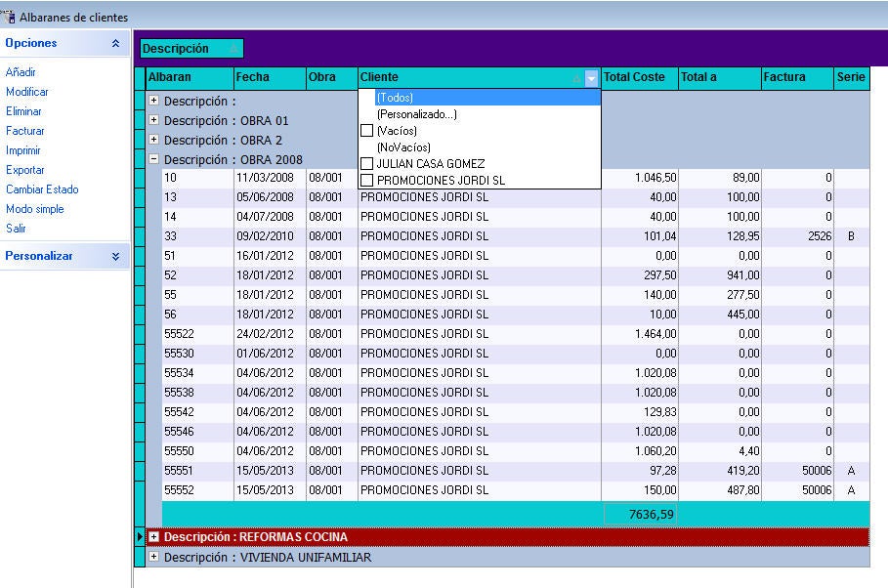The image size is (888, 588).
Task: Open the Cliente column filter dropdown arrow
Action: 591,78
